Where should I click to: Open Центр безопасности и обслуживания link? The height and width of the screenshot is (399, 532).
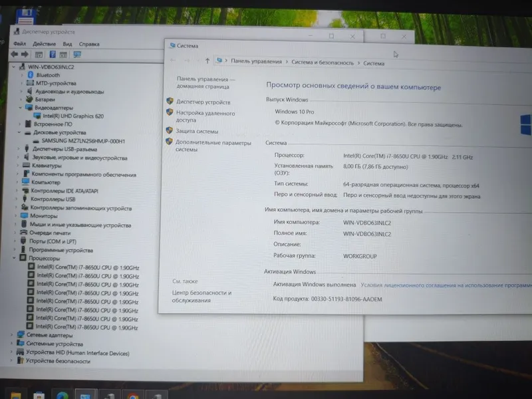201,296
